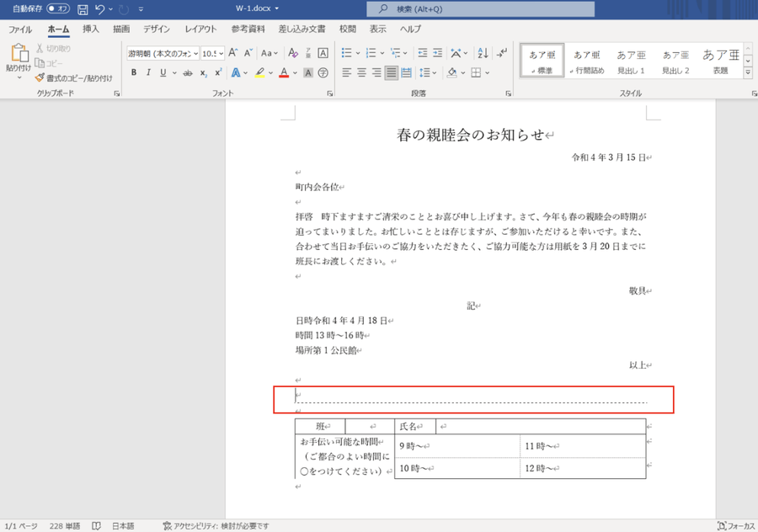Click the Center align icon
Screen dimensions: 758x532
pos(361,72)
